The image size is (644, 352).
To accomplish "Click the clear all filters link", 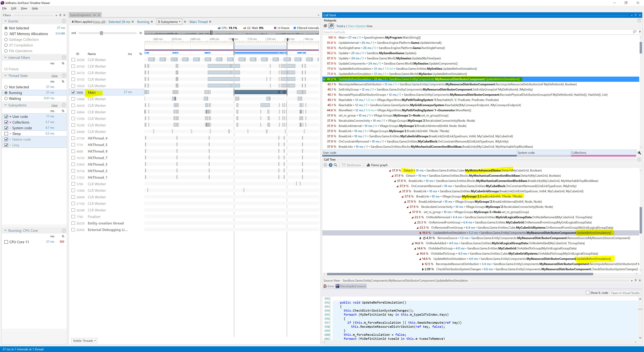I will tap(99, 22).
